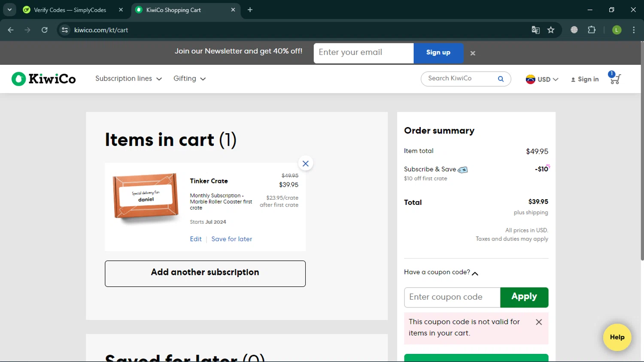644x362 pixels.
Task: Click the Order summary heading
Action: coord(439,131)
